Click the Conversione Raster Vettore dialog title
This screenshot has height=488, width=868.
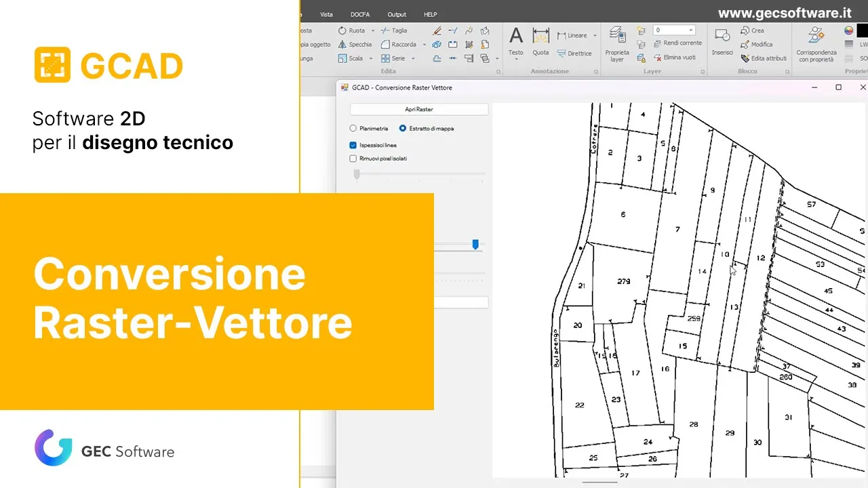coord(402,87)
